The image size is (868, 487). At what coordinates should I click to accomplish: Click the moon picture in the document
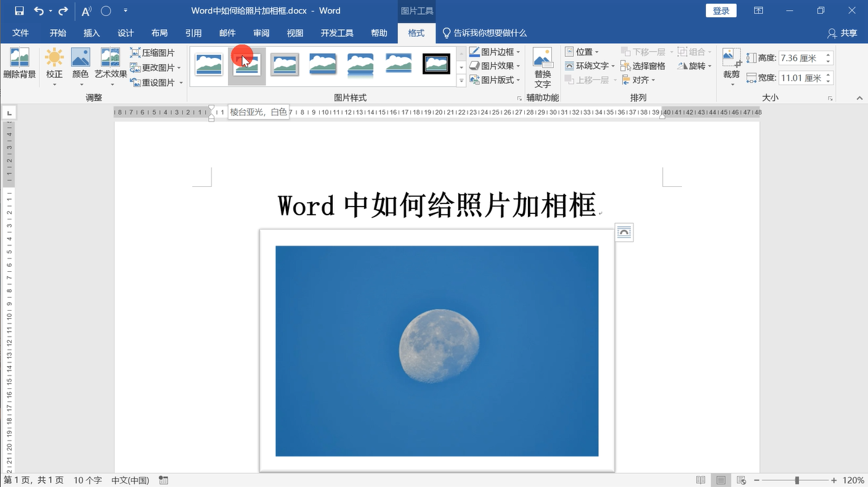[437, 351]
